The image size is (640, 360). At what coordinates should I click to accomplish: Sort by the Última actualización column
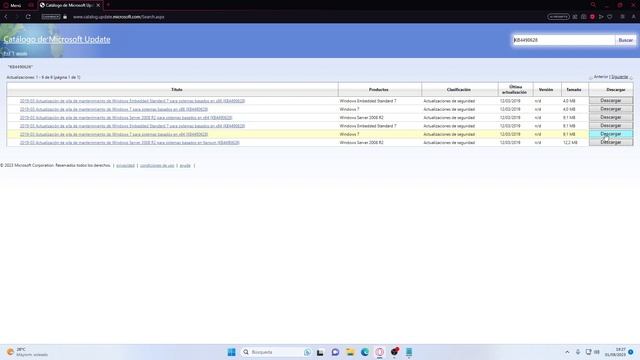point(515,89)
